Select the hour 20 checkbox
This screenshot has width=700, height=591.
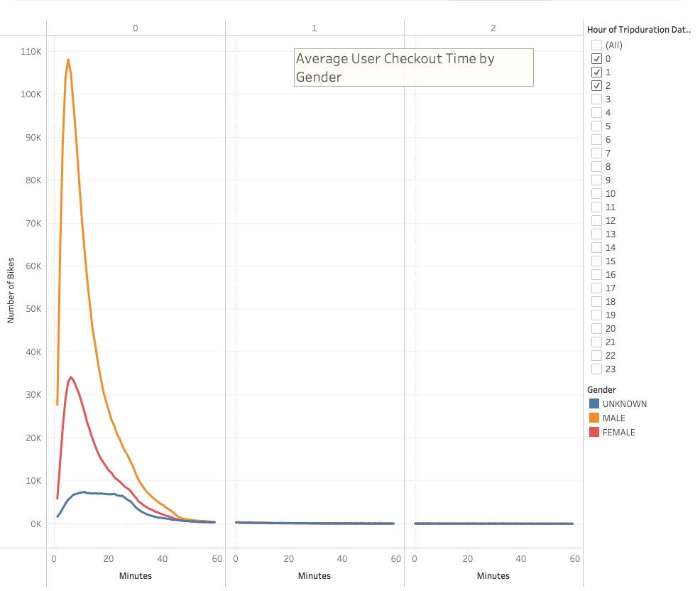[x=596, y=329]
